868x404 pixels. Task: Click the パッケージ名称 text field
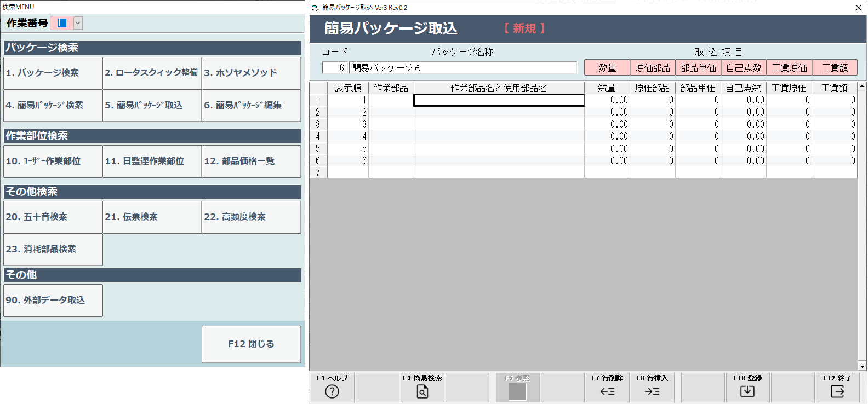(463, 68)
